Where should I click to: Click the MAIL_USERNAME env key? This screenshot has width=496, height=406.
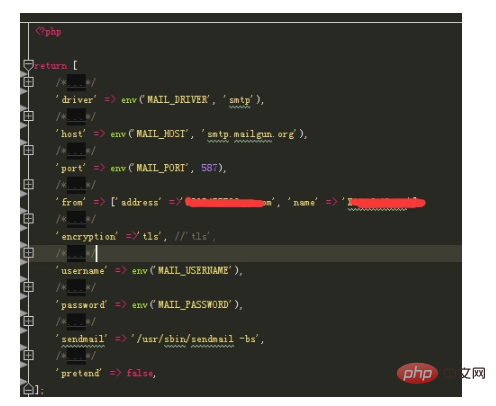coord(193,270)
